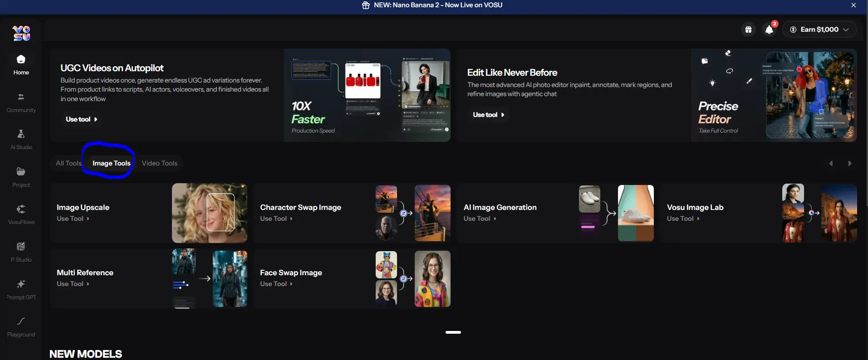Click the previous carousel arrow
The image size is (868, 360).
[x=831, y=163]
